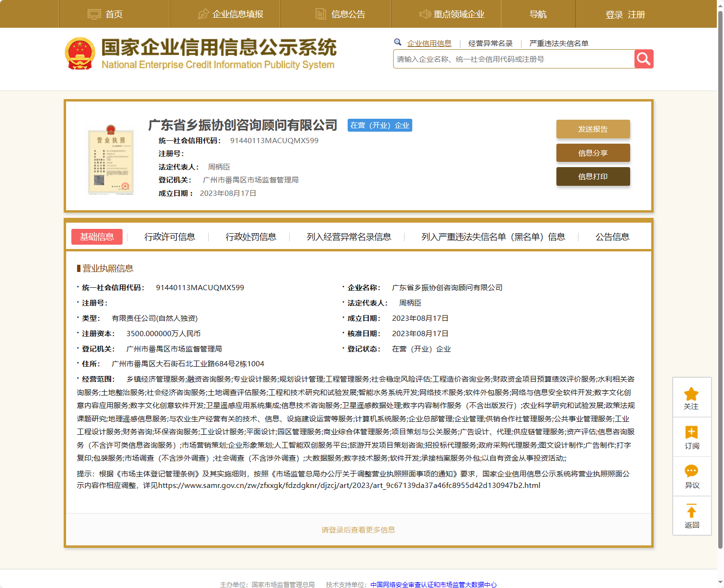Click the 在营（开业）企业 status badge
724x588 pixels.
(380, 125)
